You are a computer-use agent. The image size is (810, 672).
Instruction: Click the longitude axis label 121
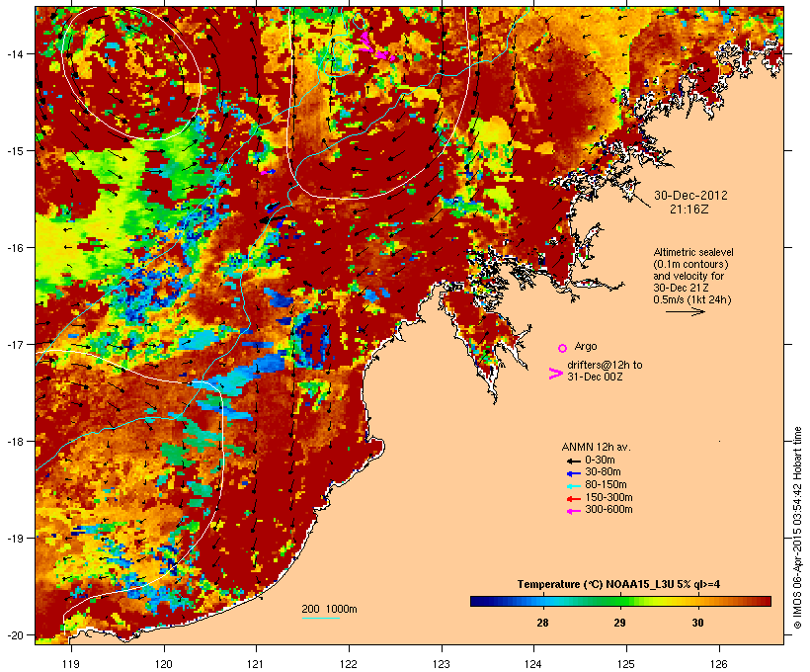[x=256, y=664]
